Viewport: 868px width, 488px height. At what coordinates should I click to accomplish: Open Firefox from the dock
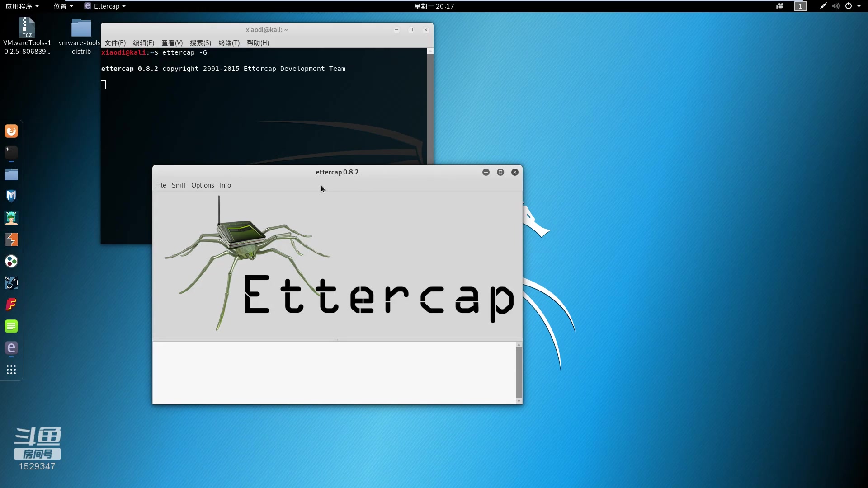point(11,131)
